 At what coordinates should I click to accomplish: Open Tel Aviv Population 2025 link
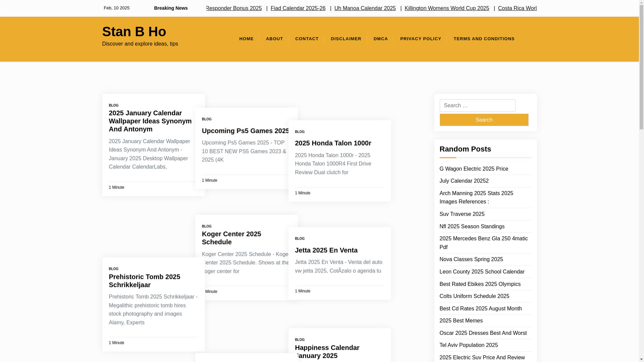click(x=469, y=345)
